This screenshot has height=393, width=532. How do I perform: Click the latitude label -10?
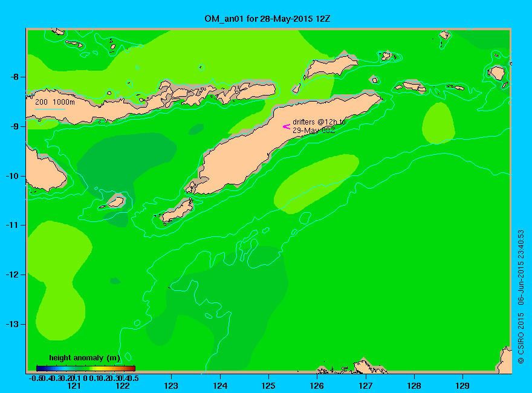[13, 176]
